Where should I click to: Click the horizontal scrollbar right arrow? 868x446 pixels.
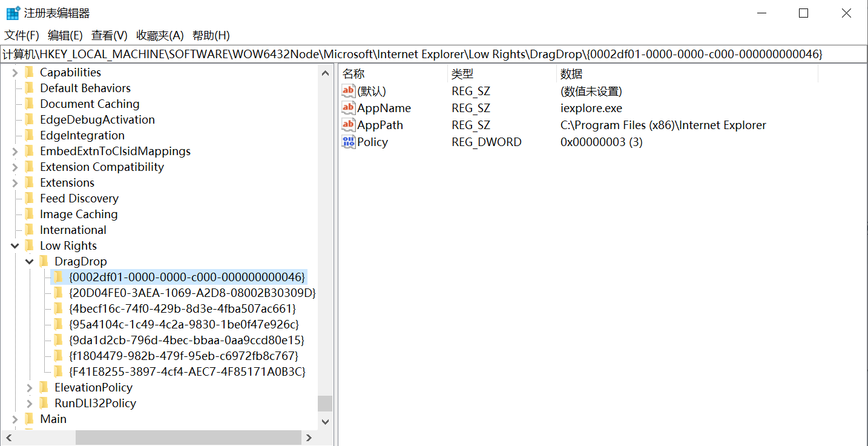point(309,438)
